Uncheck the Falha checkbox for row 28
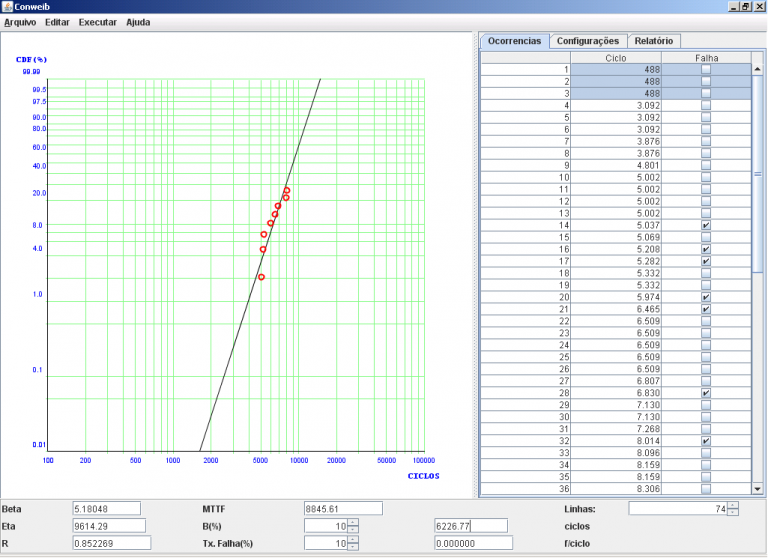Image resolution: width=768 pixels, height=558 pixels. point(706,394)
